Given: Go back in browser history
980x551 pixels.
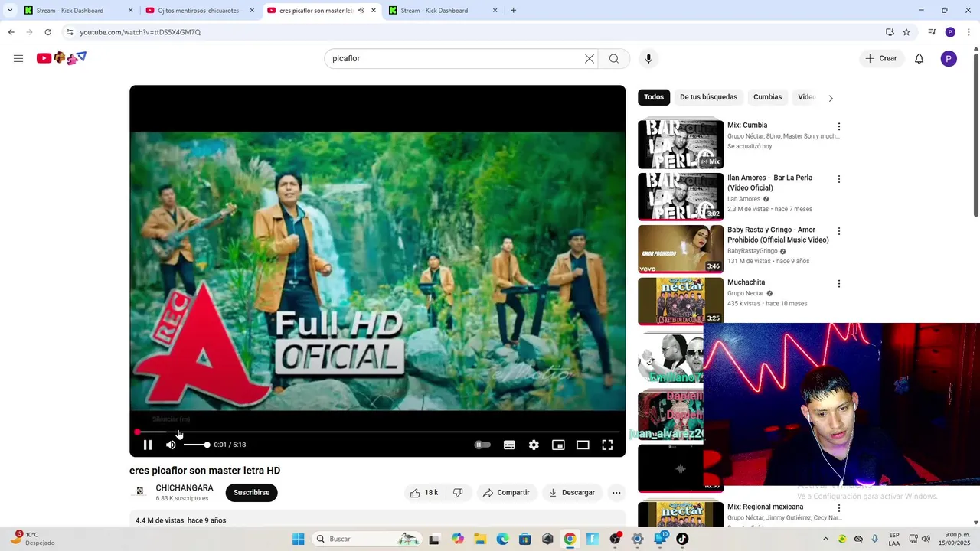Looking at the screenshot, I should (11, 32).
